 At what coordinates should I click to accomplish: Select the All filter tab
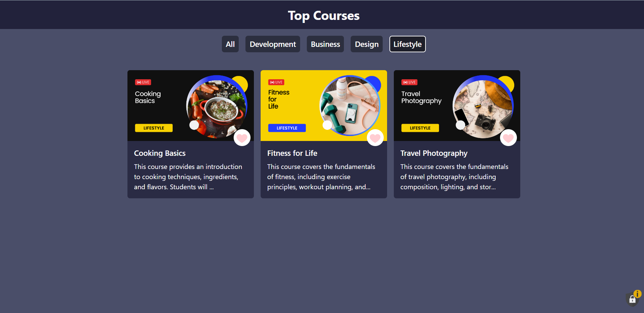[x=230, y=44]
